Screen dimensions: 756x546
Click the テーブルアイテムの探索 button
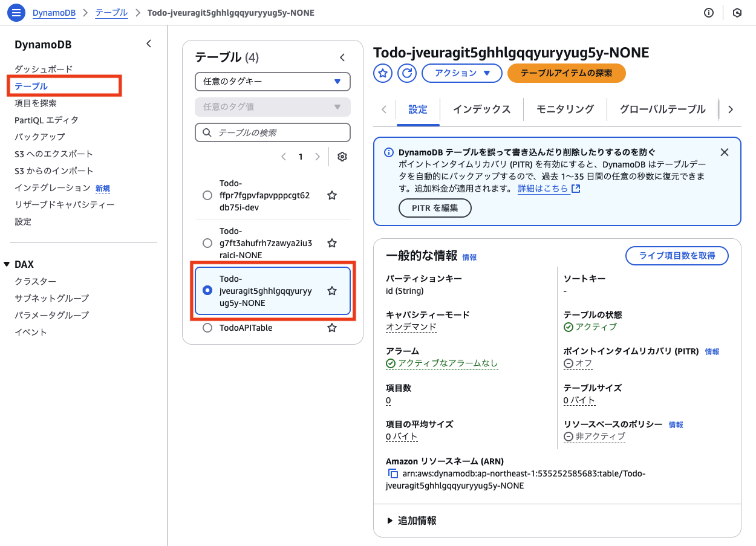click(x=566, y=73)
